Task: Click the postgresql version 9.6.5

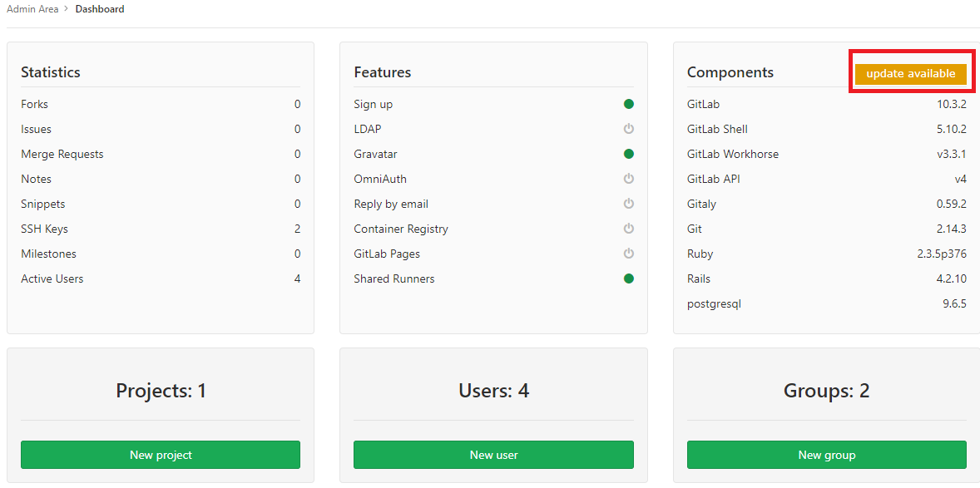Action: click(955, 304)
